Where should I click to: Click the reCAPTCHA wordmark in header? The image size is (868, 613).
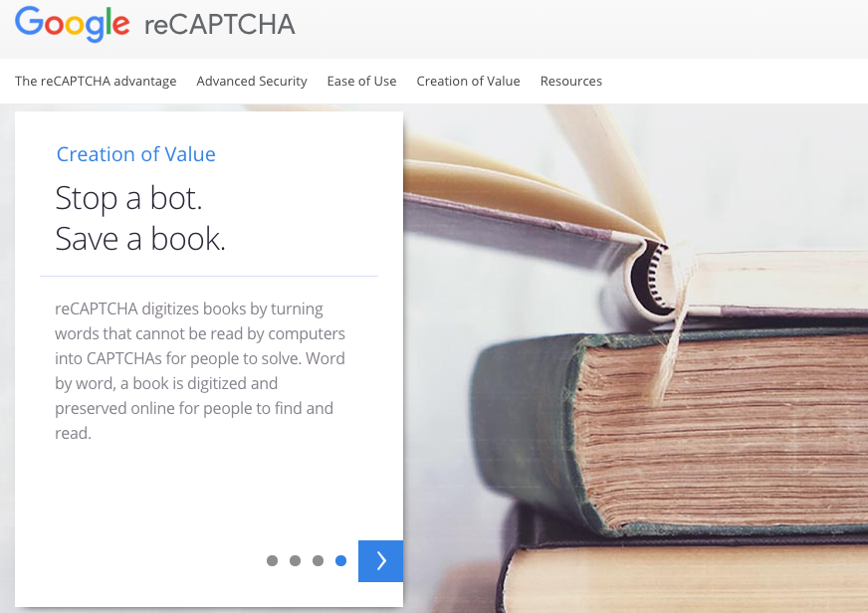(220, 25)
